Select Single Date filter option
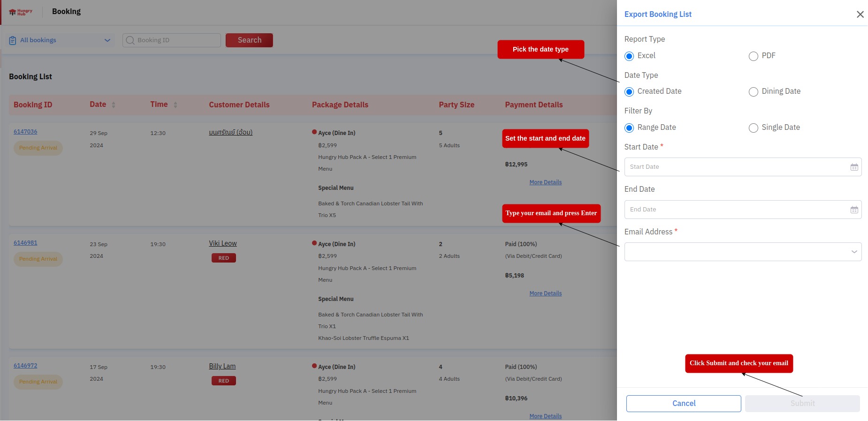 coord(753,128)
